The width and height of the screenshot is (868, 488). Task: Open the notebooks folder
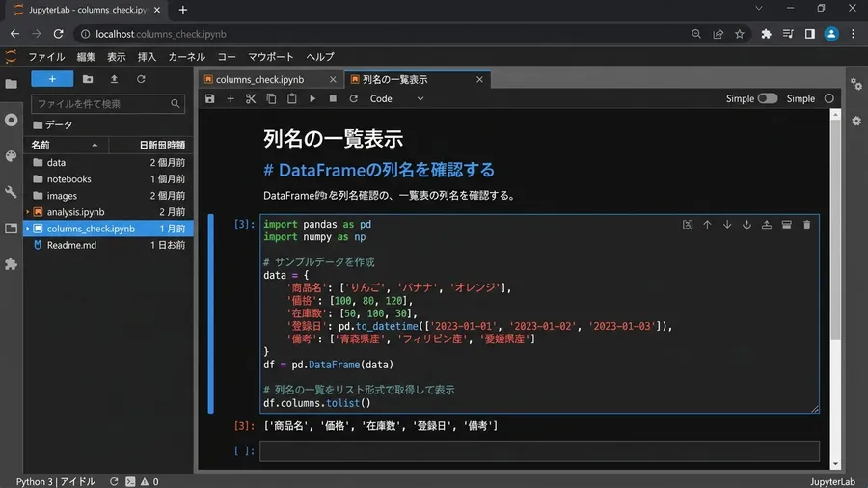[108, 178]
